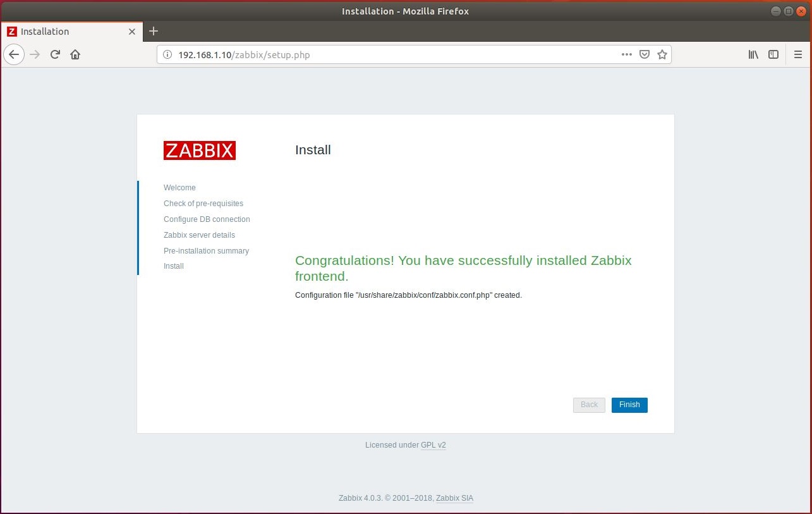Click the Welcome step in sidebar
This screenshot has height=514, width=812.
pos(179,188)
